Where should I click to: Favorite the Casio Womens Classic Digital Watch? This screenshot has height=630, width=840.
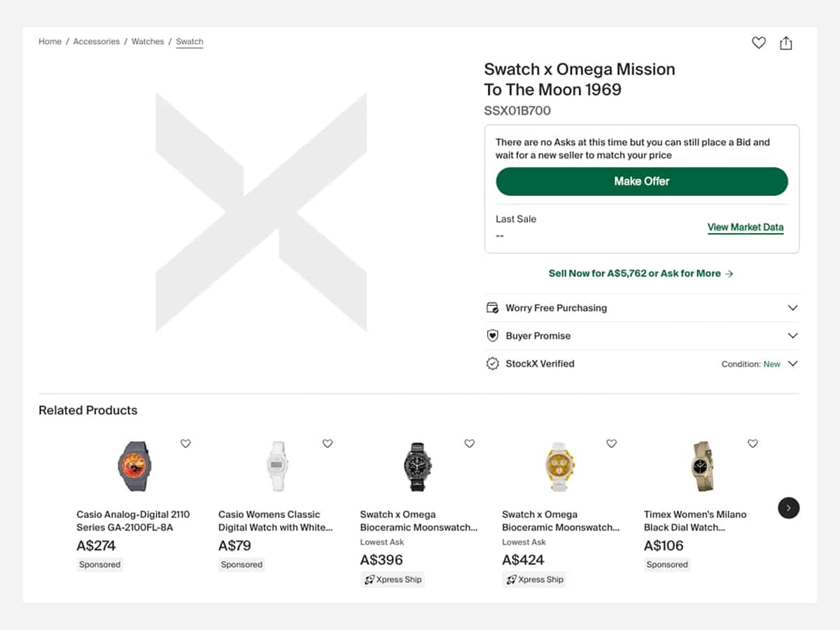(x=328, y=443)
